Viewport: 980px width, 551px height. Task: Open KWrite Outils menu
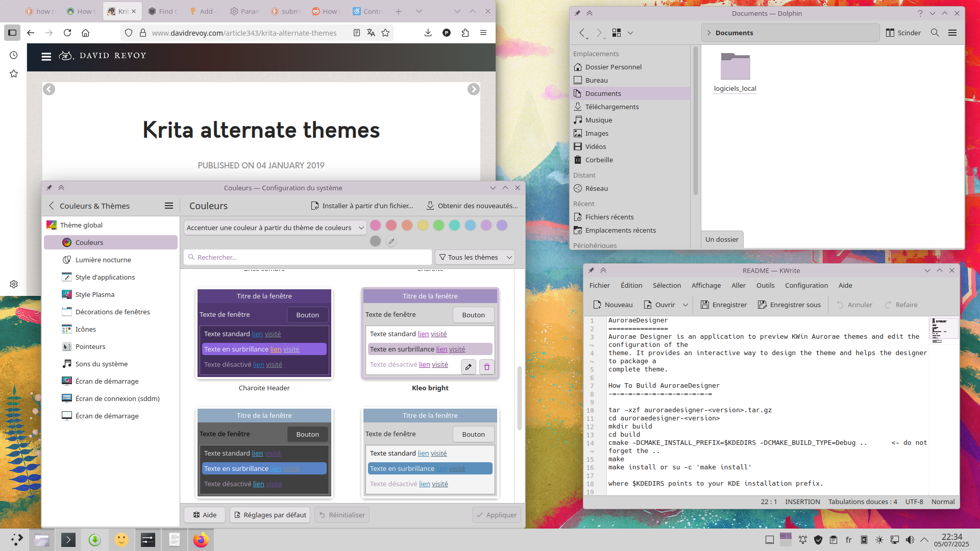[765, 285]
